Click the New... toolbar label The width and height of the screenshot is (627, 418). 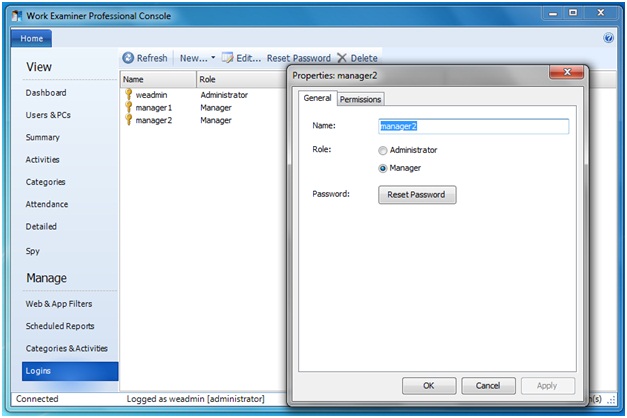[194, 58]
